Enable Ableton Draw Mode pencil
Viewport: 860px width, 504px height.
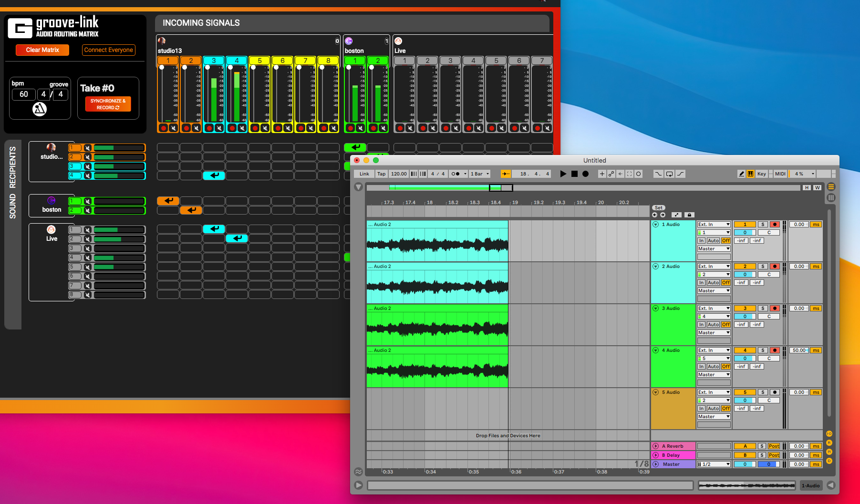click(741, 174)
